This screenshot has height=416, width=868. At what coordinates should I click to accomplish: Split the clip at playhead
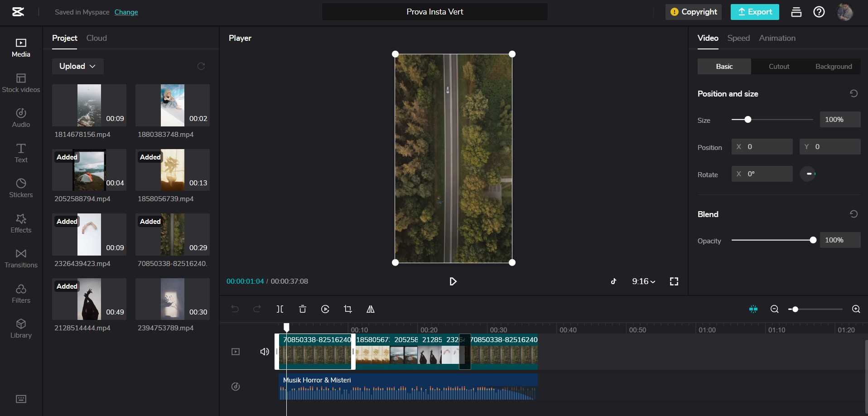click(280, 309)
